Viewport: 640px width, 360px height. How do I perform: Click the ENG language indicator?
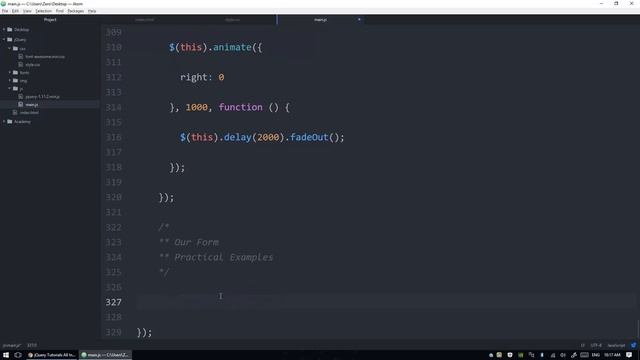pos(596,355)
